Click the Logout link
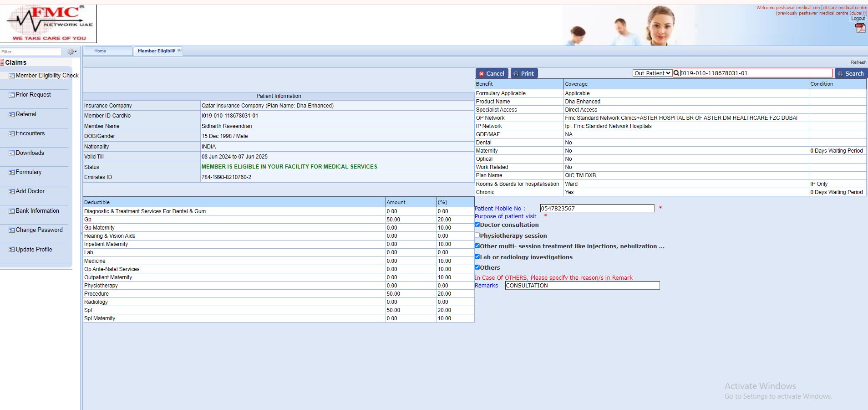The image size is (868, 410). click(x=858, y=19)
